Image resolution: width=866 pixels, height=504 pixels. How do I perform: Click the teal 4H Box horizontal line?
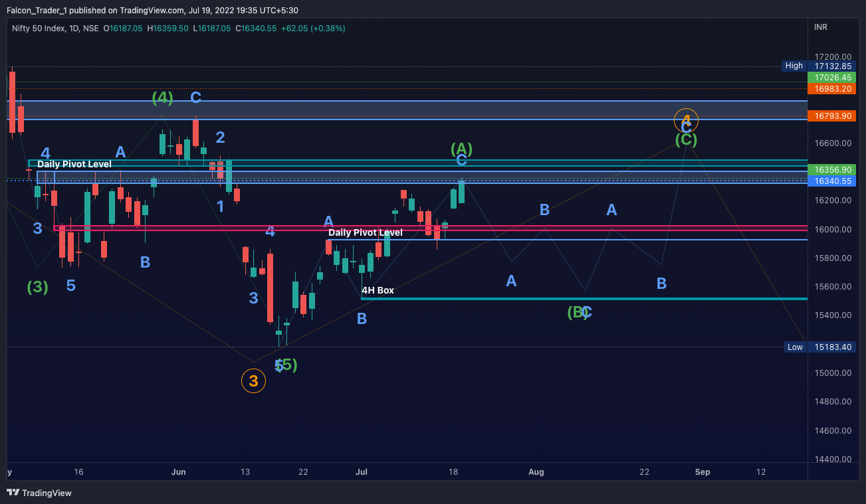tap(584, 299)
